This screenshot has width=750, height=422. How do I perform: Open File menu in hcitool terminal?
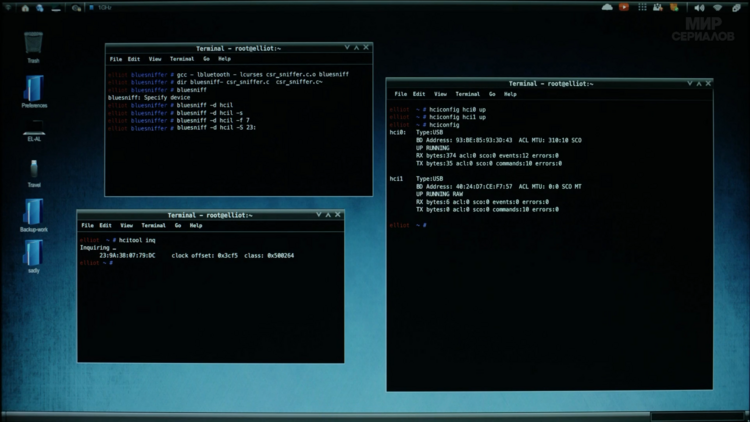point(88,225)
